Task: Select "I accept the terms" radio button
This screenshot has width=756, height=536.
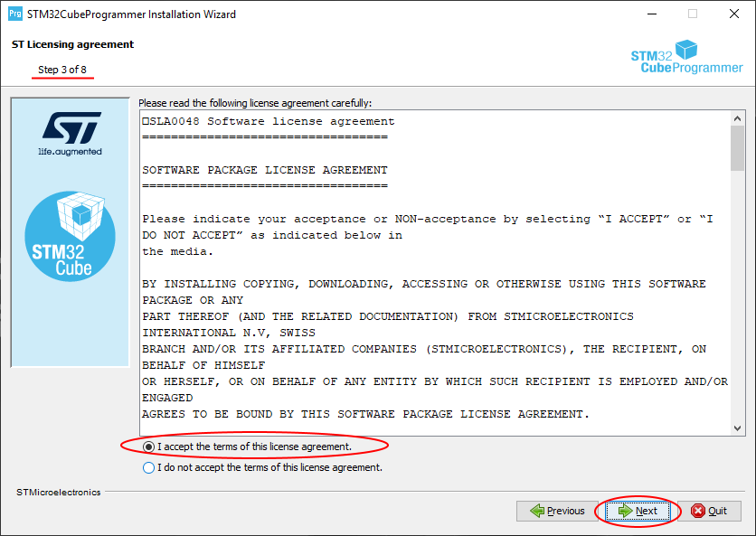Action: (149, 447)
